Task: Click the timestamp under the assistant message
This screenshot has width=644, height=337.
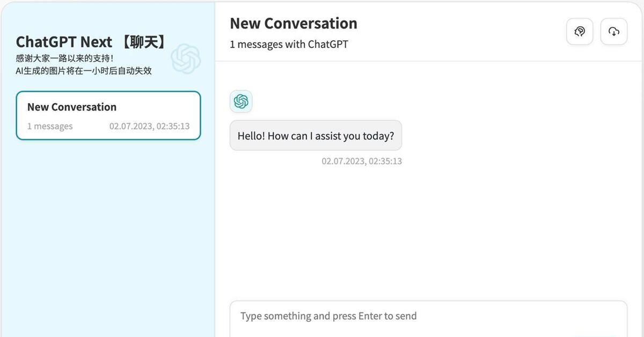Action: 362,161
